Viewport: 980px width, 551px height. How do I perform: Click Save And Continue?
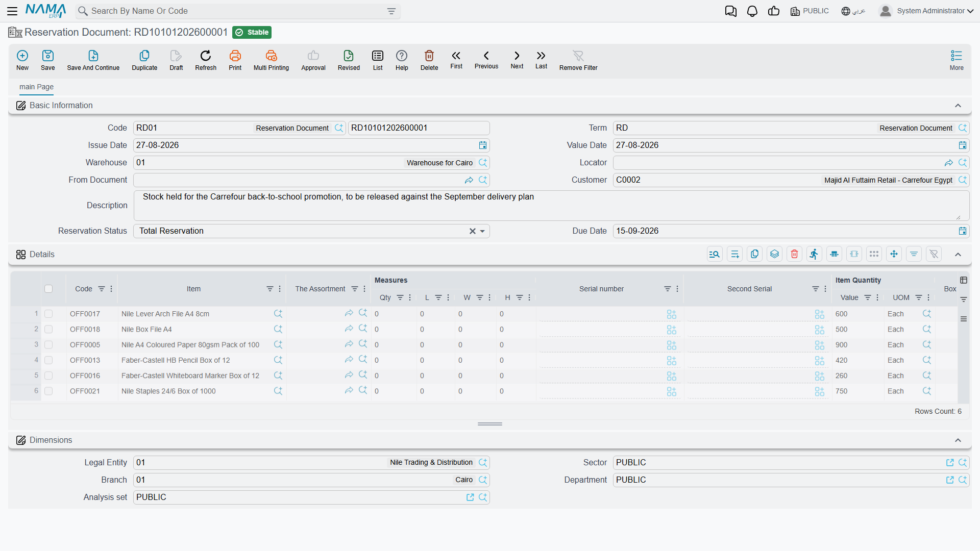pos(93,60)
